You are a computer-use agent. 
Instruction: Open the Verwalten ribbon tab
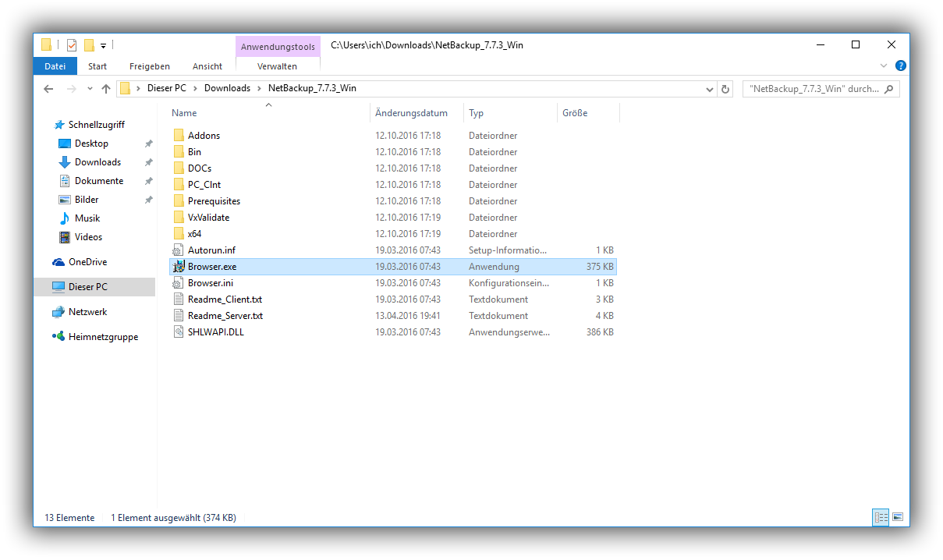pyautogui.click(x=277, y=66)
